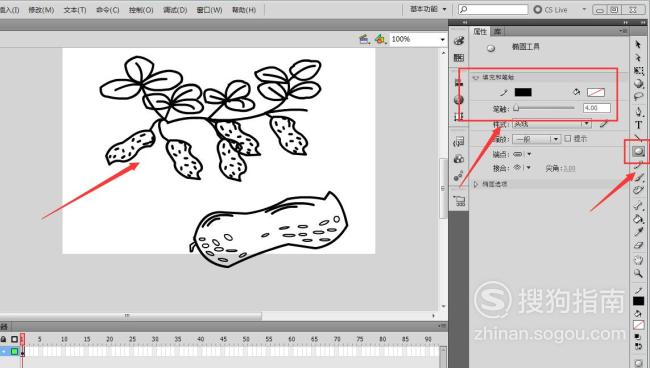This screenshot has width=650, height=368.
Task: Open the 命令(C) menu
Action: [x=108, y=10]
